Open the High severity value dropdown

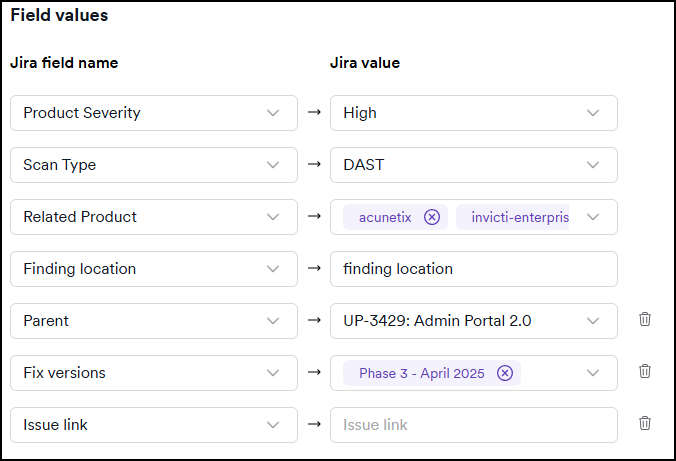[x=474, y=113]
